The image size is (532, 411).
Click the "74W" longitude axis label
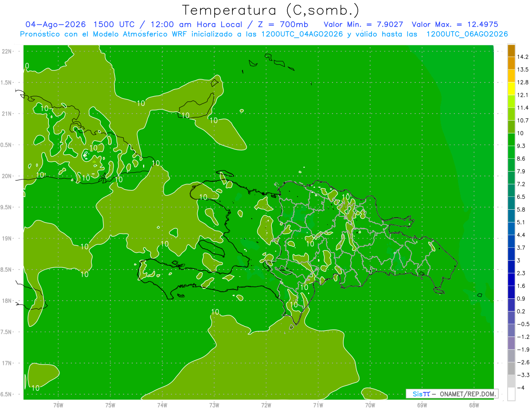point(162,405)
